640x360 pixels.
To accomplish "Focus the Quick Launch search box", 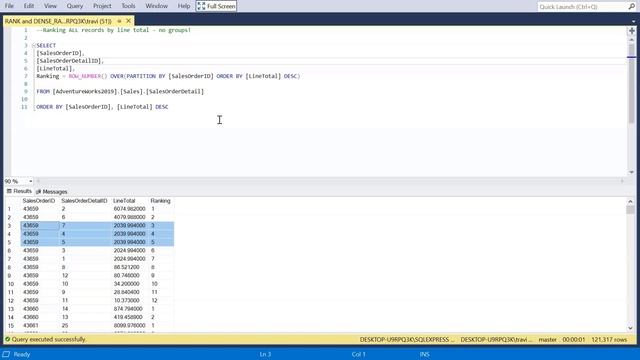I will click(x=582, y=7).
